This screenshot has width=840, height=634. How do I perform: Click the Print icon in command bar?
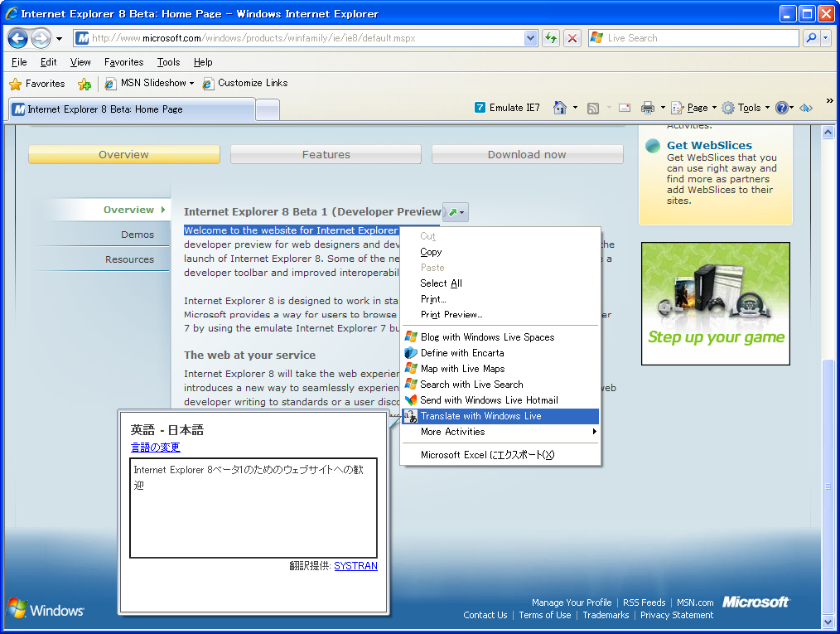648,108
